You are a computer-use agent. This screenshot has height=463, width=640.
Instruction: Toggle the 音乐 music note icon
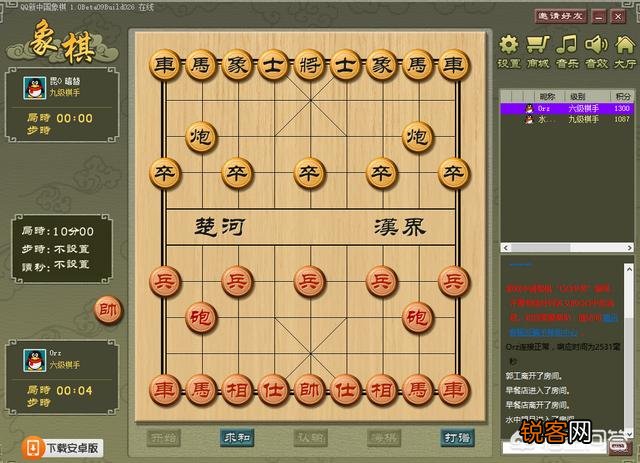[567, 52]
